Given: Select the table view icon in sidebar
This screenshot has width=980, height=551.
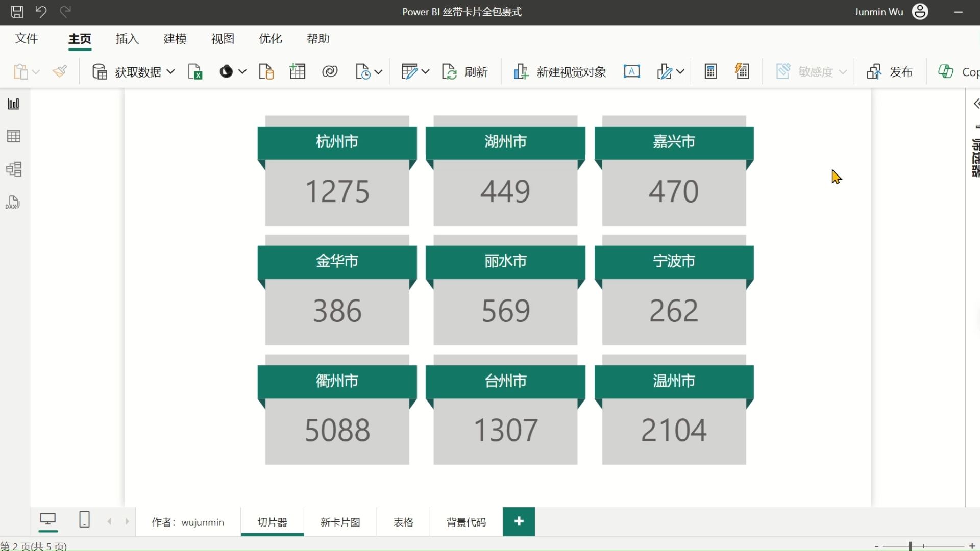Looking at the screenshot, I should [x=13, y=136].
